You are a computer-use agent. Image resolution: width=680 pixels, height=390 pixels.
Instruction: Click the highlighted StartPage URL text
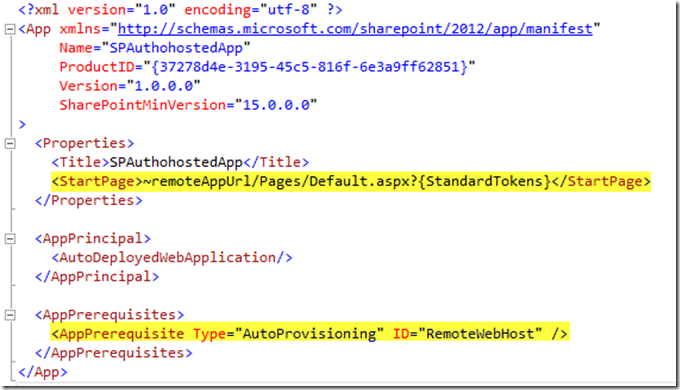click(347, 181)
